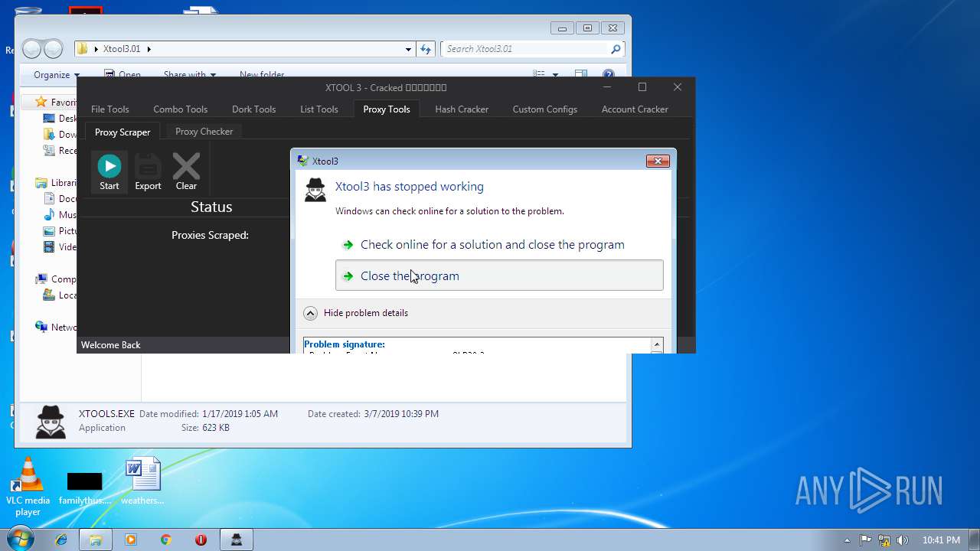This screenshot has width=980, height=551.
Task: Show hidden tray icons arrow
Action: (x=847, y=540)
